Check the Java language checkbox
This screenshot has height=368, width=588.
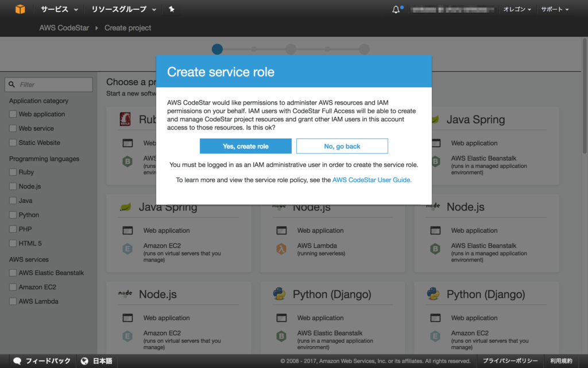coord(13,201)
